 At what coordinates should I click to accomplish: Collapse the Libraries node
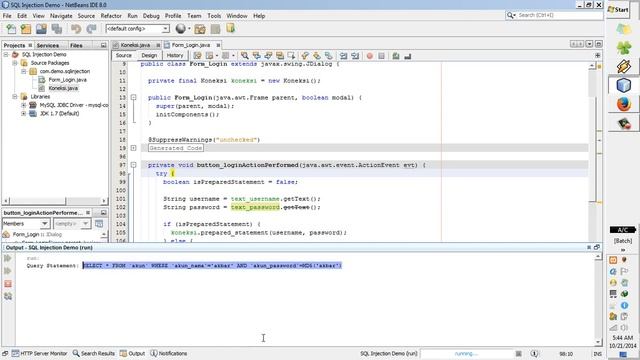(15, 97)
